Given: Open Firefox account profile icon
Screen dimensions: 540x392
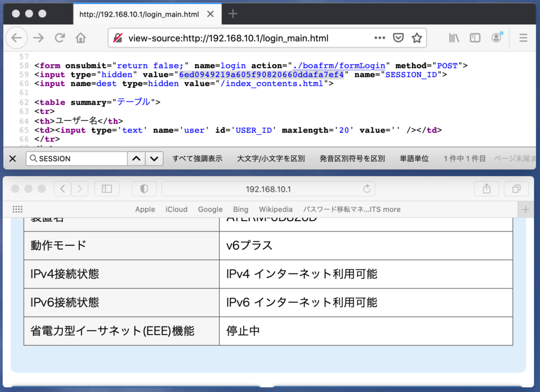Looking at the screenshot, I should (496, 38).
